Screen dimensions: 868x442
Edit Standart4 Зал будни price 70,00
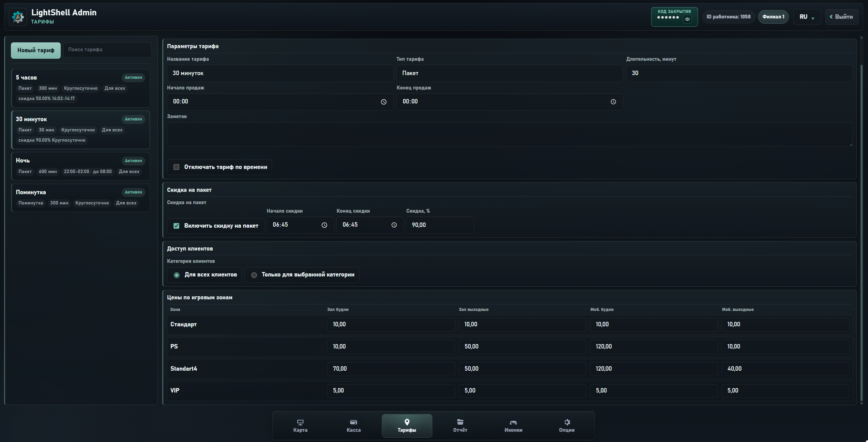pos(391,369)
